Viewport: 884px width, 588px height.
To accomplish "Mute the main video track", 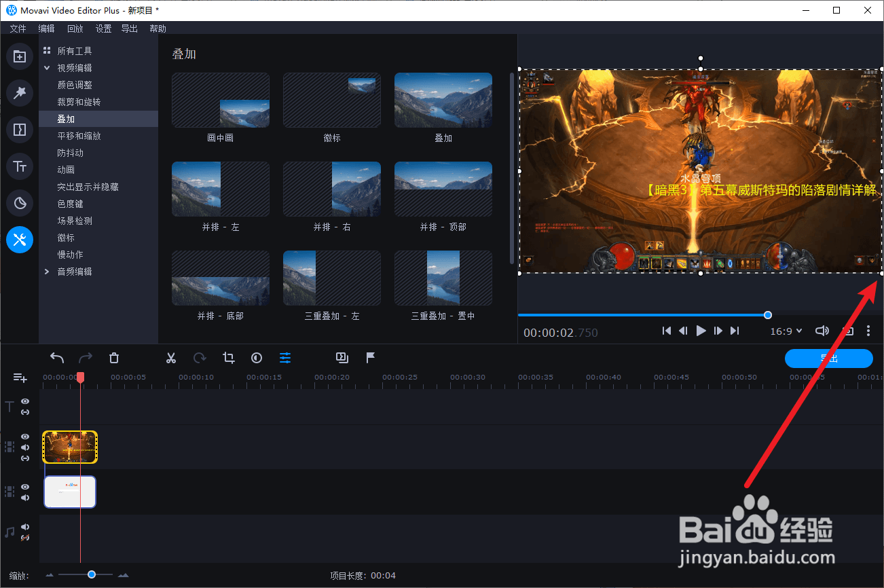I will (x=25, y=498).
